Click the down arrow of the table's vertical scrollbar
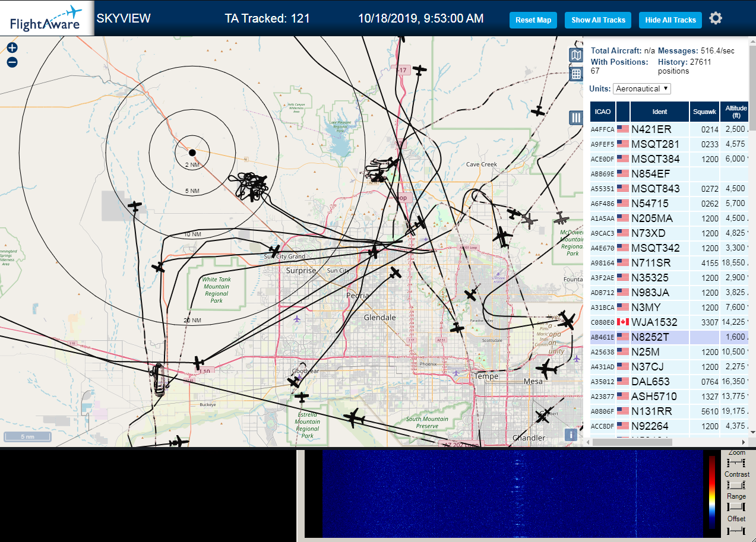Viewport: 756px width, 542px height. [752, 432]
